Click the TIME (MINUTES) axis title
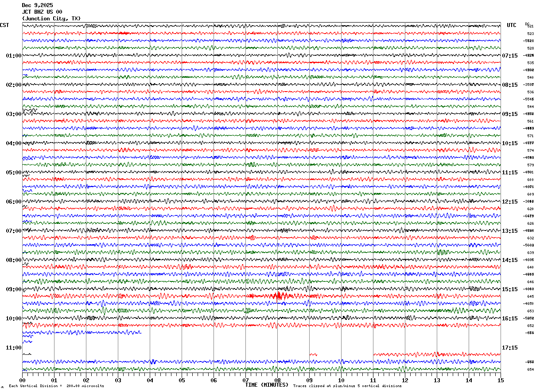 coord(267,385)
